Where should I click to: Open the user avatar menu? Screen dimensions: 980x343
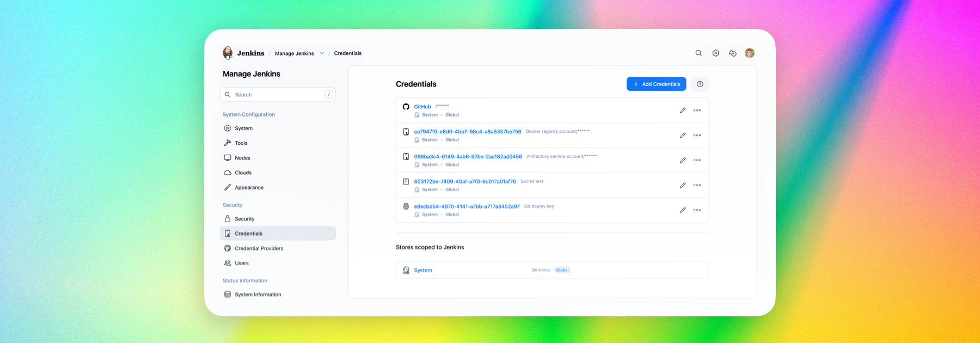pyautogui.click(x=750, y=53)
